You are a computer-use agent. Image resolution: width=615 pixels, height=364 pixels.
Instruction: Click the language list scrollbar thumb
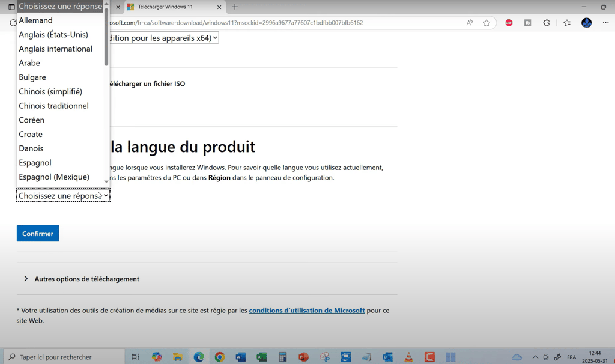point(106,37)
